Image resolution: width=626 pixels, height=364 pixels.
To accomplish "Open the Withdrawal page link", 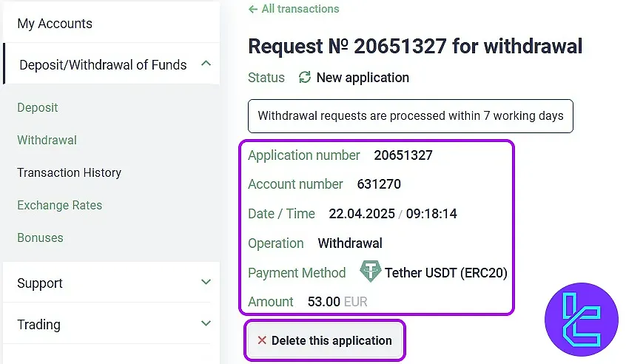I will [x=47, y=140].
